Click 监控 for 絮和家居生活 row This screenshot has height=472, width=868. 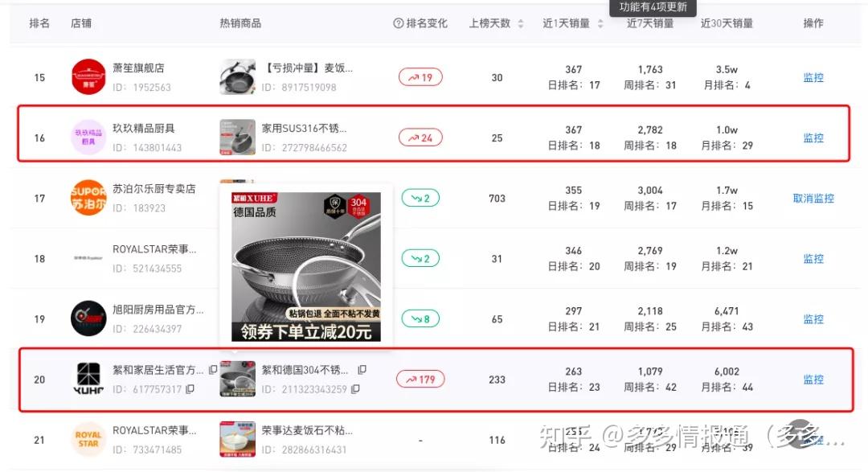click(x=813, y=380)
